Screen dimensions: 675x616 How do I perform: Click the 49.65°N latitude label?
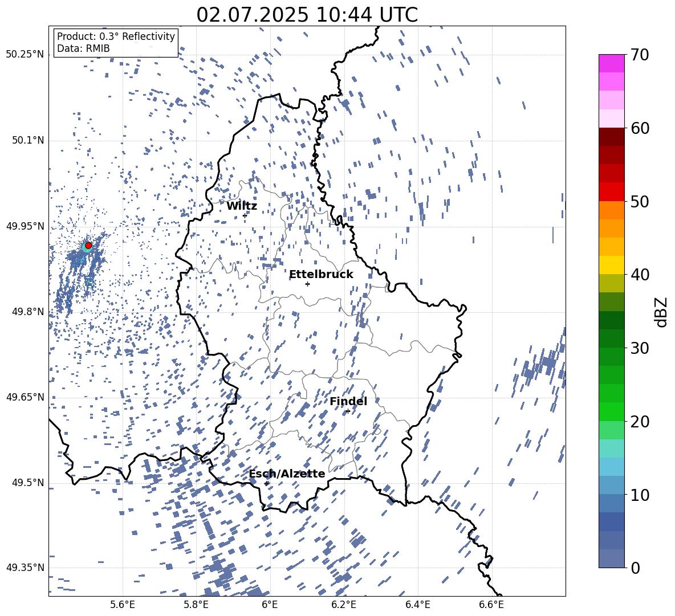pos(25,397)
